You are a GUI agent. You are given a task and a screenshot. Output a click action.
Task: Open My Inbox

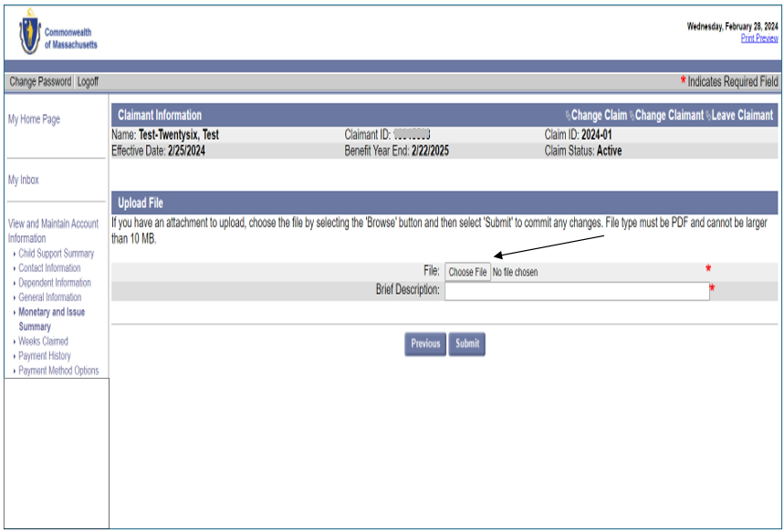[x=26, y=180]
